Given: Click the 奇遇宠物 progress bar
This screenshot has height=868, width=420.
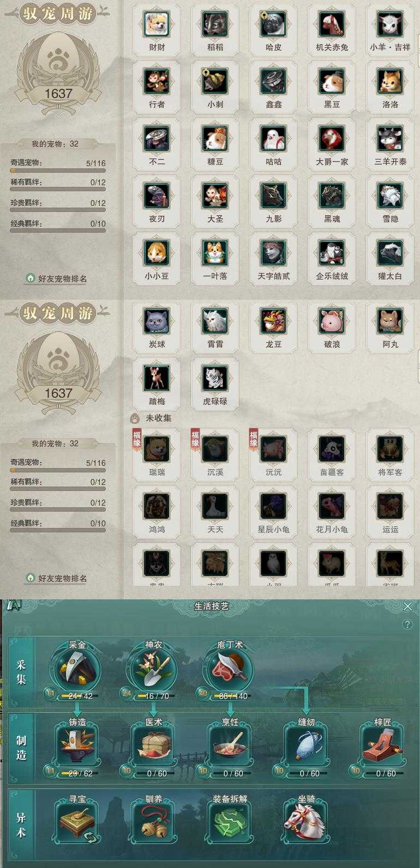Looking at the screenshot, I should click(x=58, y=170).
